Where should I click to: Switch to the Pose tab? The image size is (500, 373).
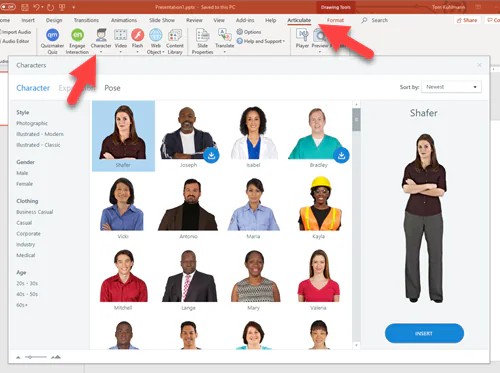coord(112,88)
